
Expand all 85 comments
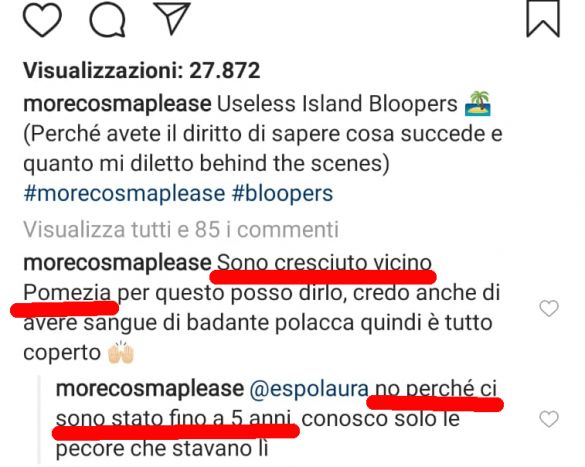point(181,229)
